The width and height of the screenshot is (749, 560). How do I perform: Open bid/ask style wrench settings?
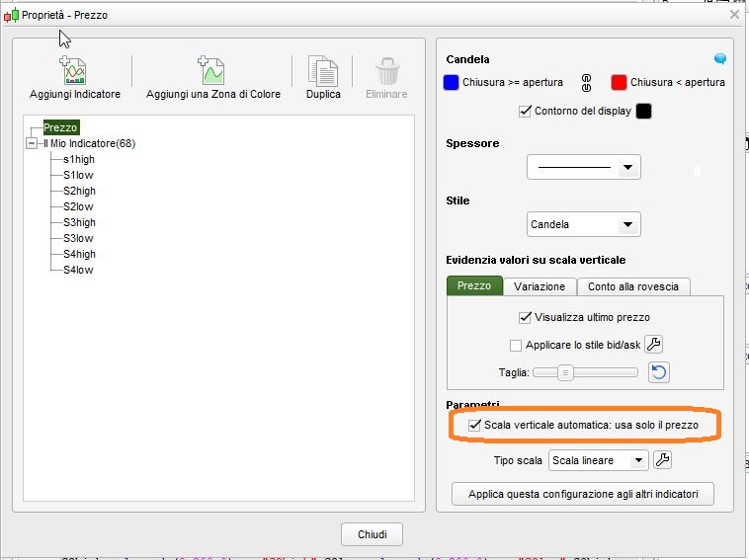tap(653, 344)
